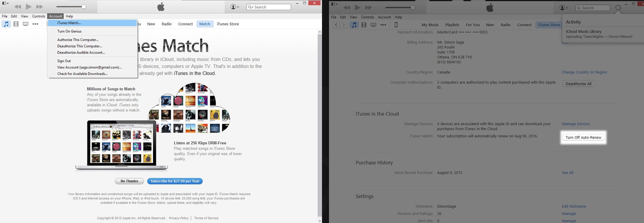
Task: Open Account menu in right window
Action: [x=384, y=17]
